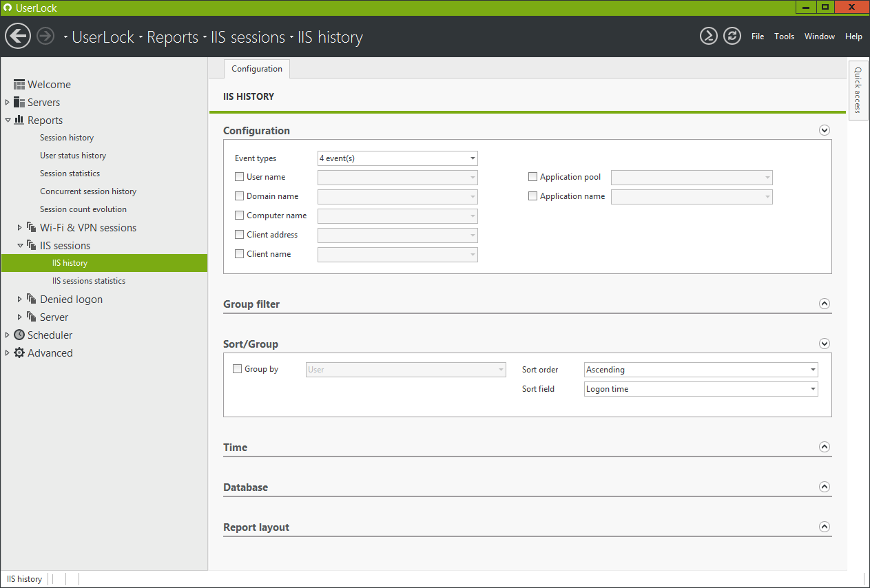Collapse the IIS sessions node arrow
The image size is (870, 588).
(x=20, y=246)
